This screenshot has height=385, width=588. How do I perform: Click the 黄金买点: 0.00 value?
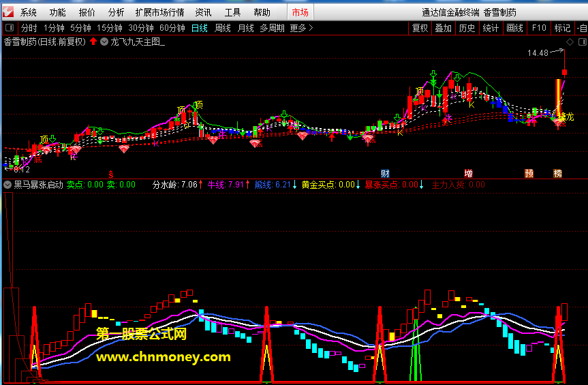[328, 185]
